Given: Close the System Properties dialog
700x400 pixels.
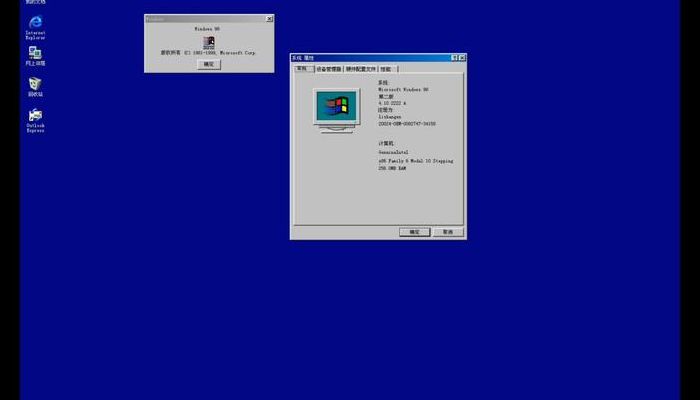Looking at the screenshot, I should [462, 58].
